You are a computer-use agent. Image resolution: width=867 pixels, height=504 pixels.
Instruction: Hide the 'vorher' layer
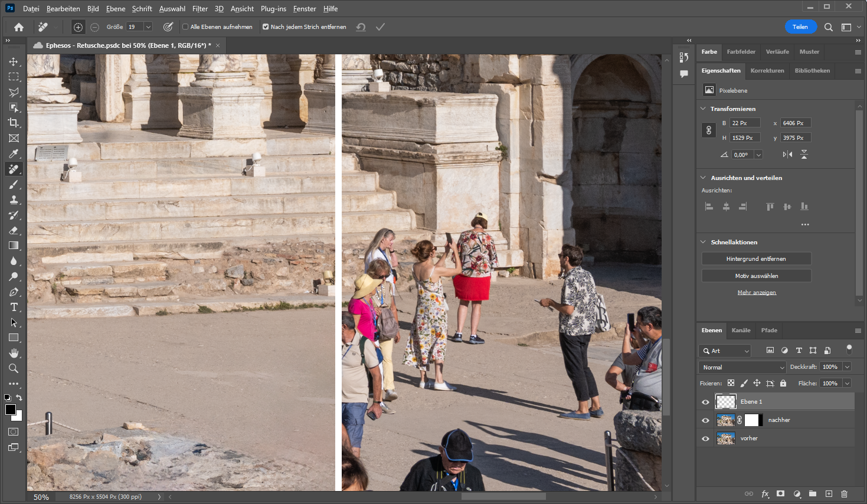tap(705, 438)
